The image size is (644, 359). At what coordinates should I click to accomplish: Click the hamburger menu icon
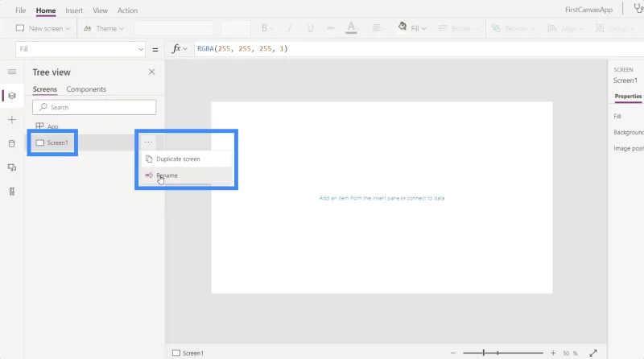coord(12,72)
